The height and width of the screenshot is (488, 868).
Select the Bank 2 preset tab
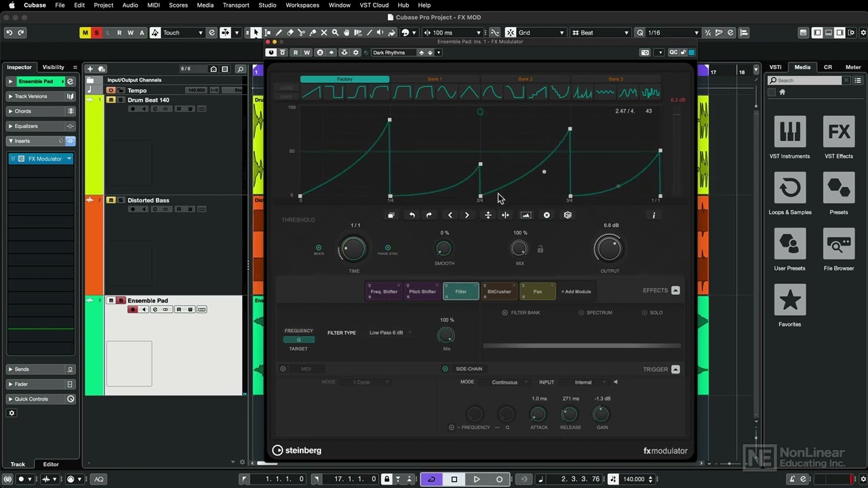click(x=526, y=79)
